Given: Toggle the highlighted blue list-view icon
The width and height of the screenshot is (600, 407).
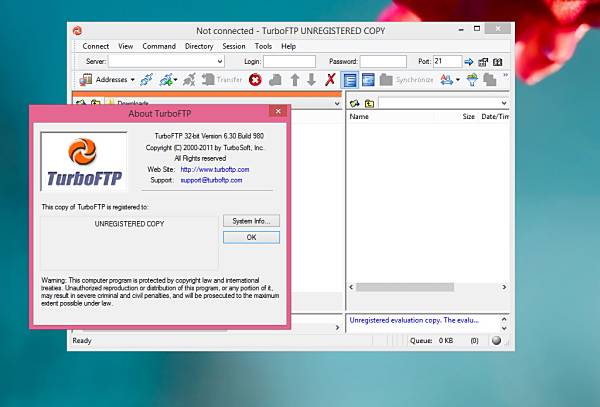Looking at the screenshot, I should tap(350, 80).
